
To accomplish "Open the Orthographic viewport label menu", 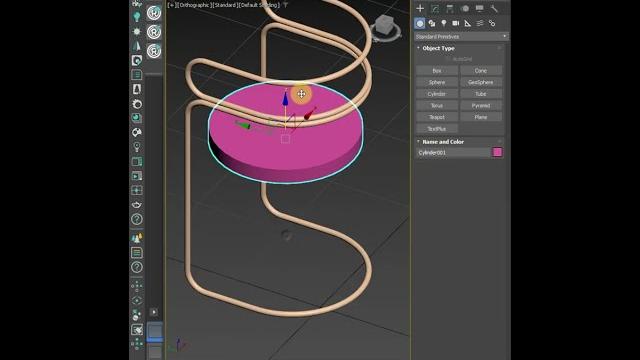I will coord(194,5).
